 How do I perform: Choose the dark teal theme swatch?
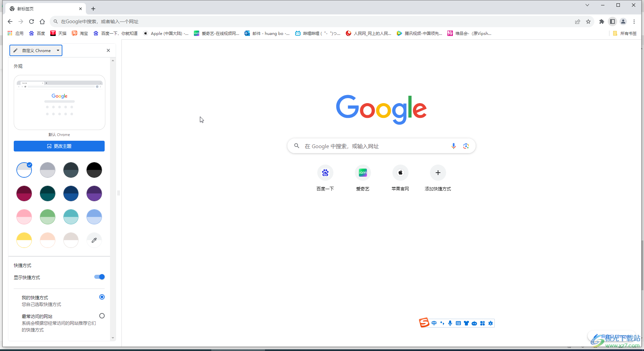click(x=48, y=193)
